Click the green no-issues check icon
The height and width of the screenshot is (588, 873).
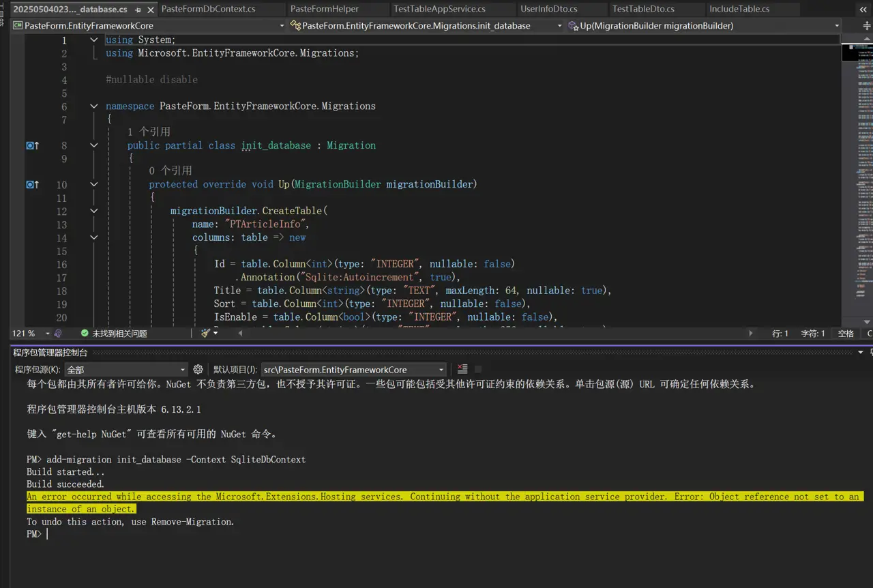85,333
